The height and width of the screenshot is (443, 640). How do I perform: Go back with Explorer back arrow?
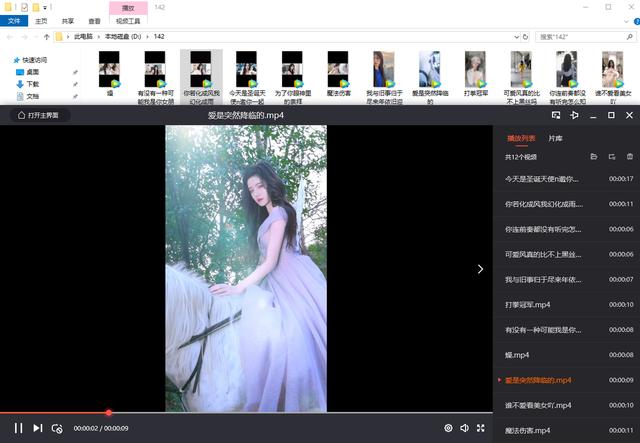point(10,37)
